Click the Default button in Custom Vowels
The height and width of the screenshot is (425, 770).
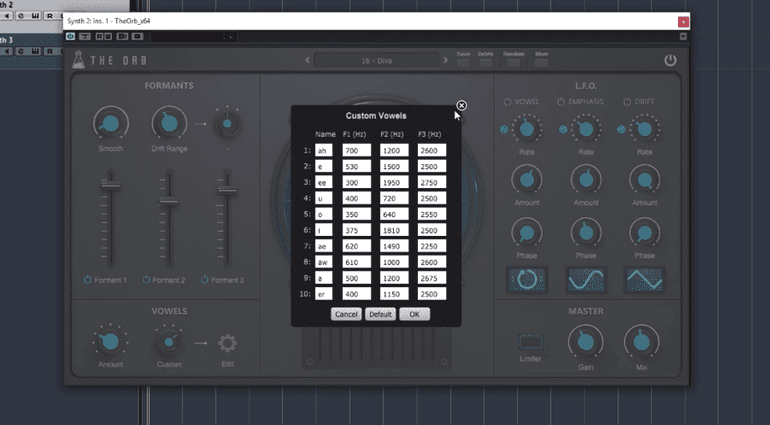click(x=379, y=314)
